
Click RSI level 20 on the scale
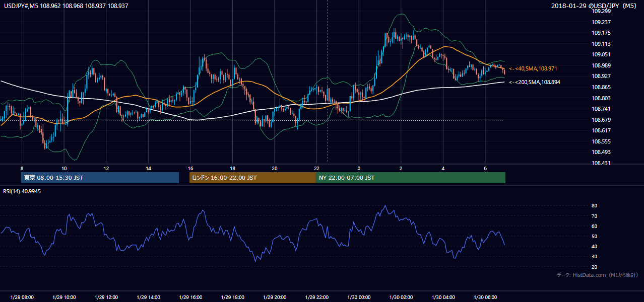pyautogui.click(x=595, y=267)
